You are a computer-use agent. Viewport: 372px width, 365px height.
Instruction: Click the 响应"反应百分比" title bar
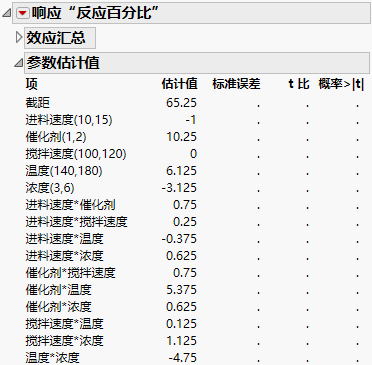(192, 13)
